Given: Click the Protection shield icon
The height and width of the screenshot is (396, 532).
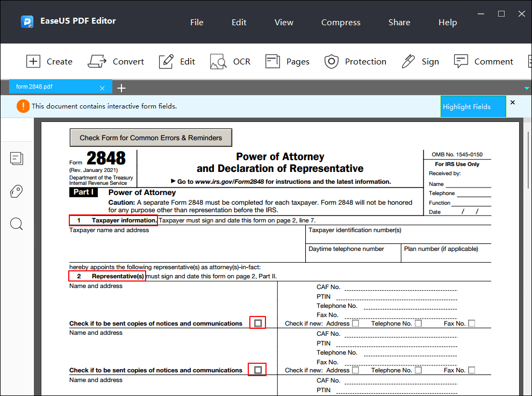Looking at the screenshot, I should 332,61.
